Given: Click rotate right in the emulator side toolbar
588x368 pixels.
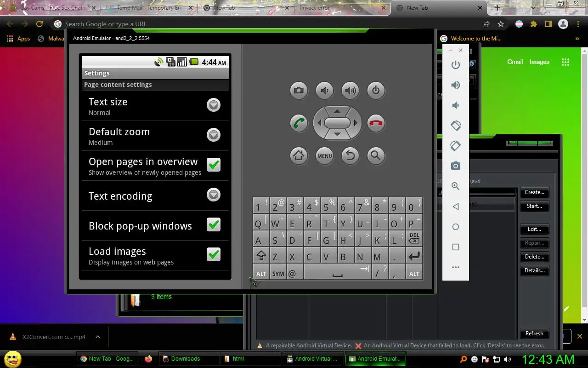Looking at the screenshot, I should point(455,146).
